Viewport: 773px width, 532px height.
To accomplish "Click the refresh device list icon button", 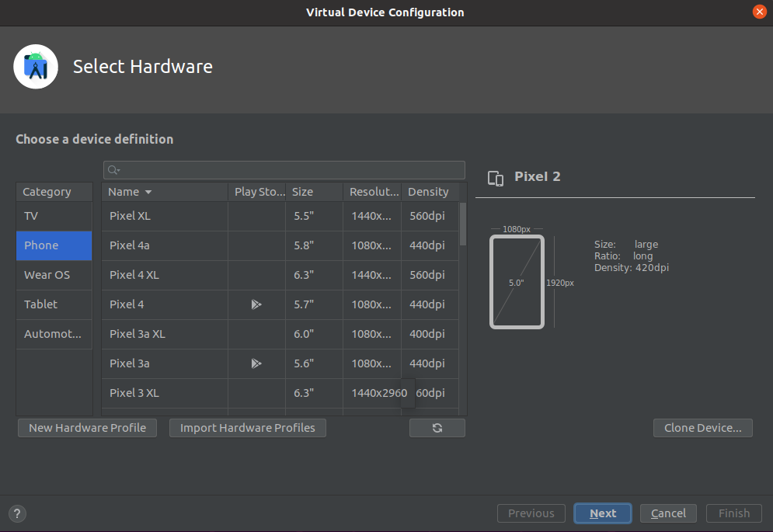I will point(437,428).
